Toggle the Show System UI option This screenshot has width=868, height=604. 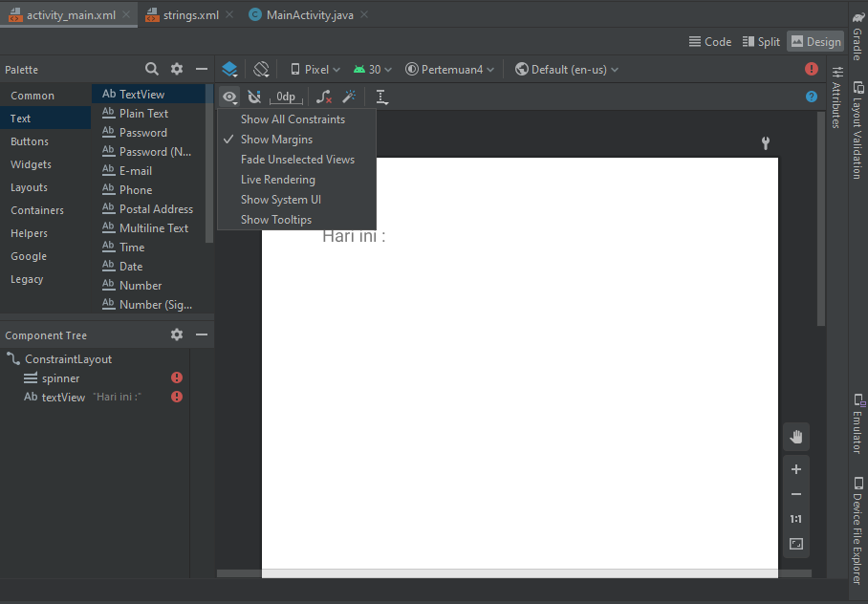296,200
